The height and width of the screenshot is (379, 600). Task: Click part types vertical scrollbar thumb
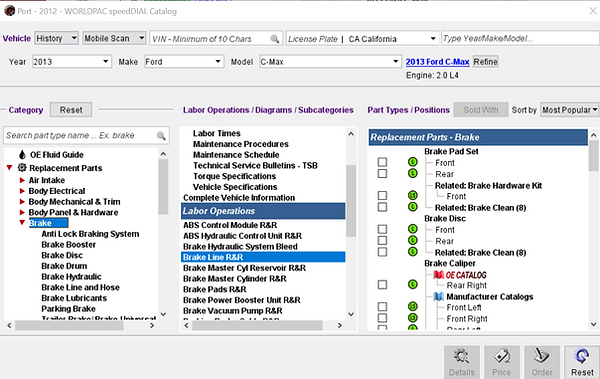pyautogui.click(x=593, y=155)
